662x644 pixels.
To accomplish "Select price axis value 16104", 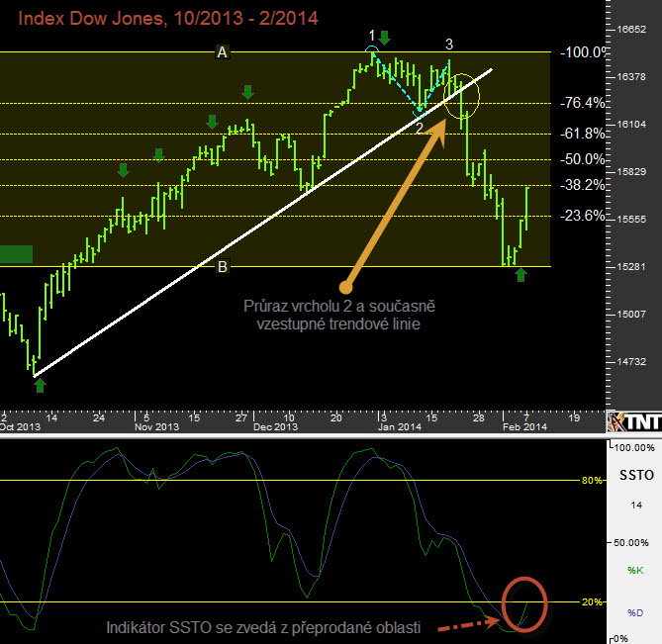I will [x=631, y=124].
